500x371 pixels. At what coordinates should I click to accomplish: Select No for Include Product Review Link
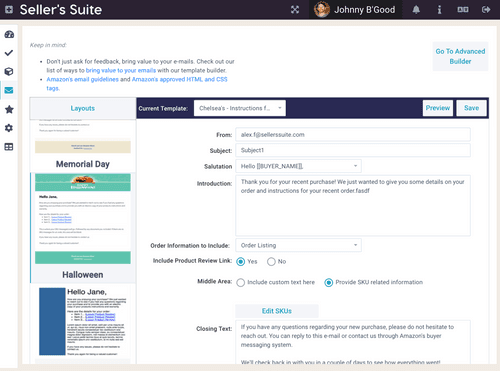click(271, 262)
